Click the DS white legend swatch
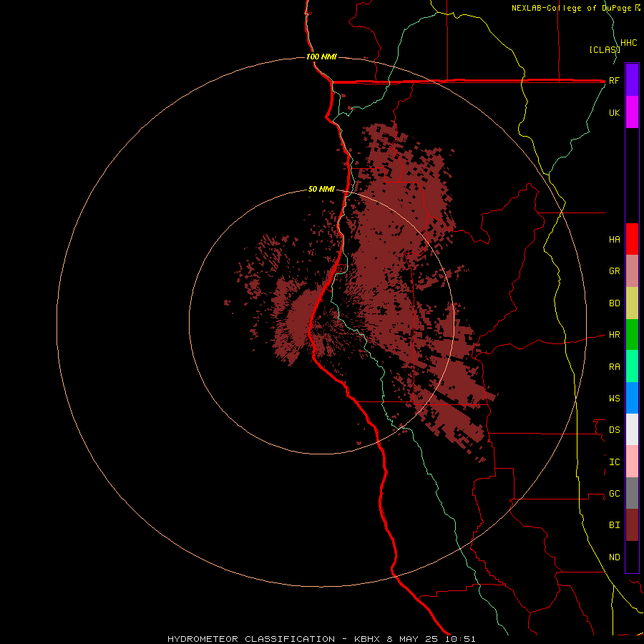 [x=632, y=429]
